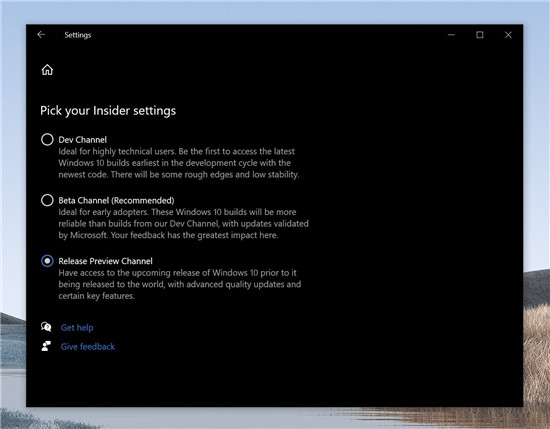Select Release Preview Channel radio button

pyautogui.click(x=47, y=261)
